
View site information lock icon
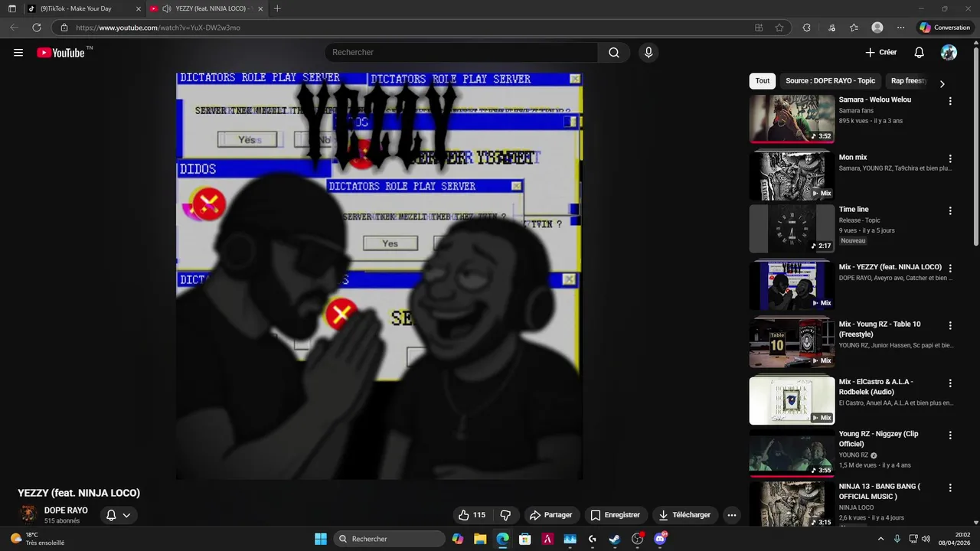tap(64, 28)
